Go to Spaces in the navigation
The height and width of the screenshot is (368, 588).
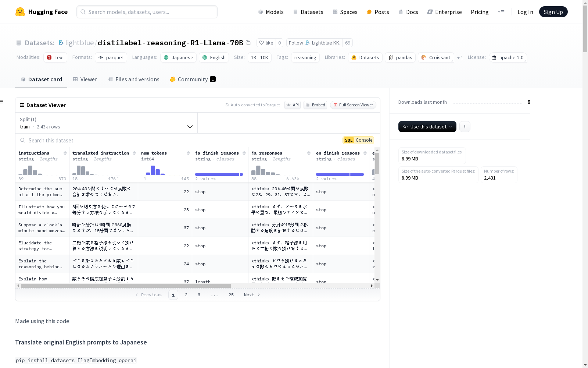[x=345, y=12]
